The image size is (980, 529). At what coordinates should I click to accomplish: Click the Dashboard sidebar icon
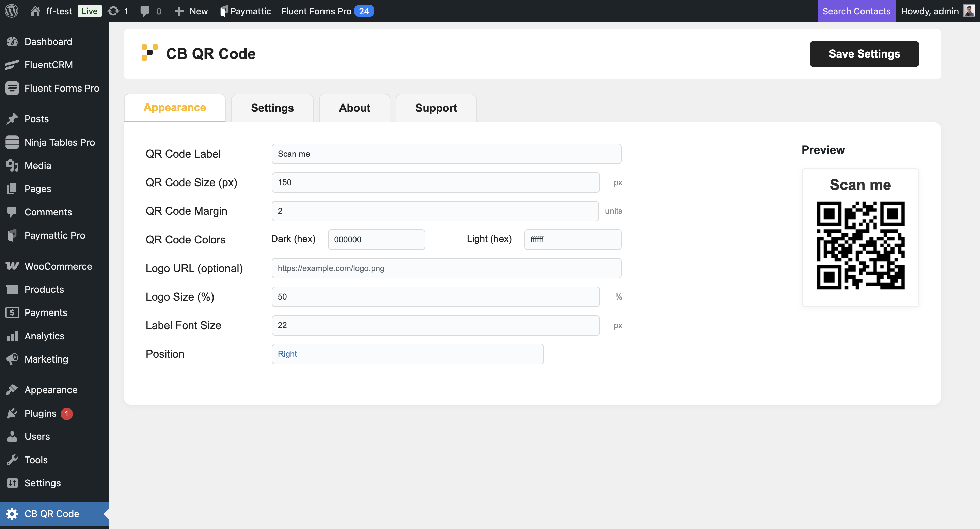(12, 42)
